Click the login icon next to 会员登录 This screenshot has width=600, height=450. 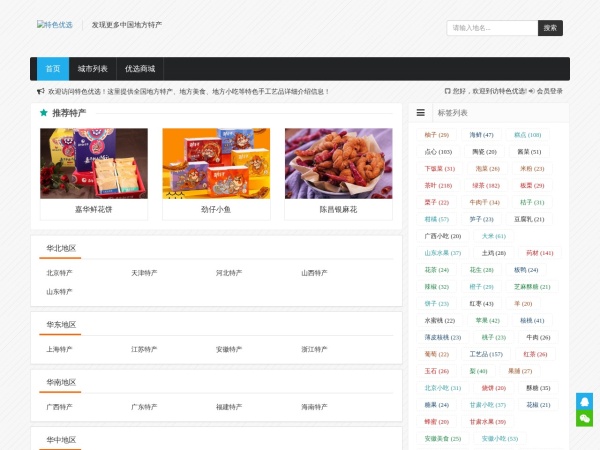coord(531,91)
